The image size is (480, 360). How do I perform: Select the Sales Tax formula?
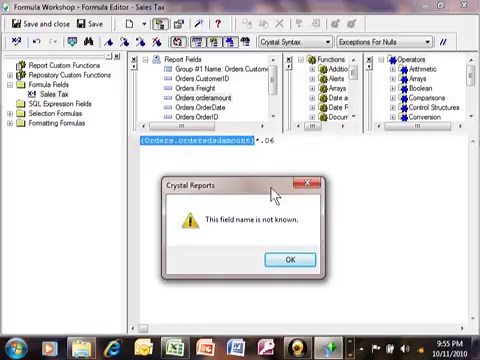tap(54, 94)
